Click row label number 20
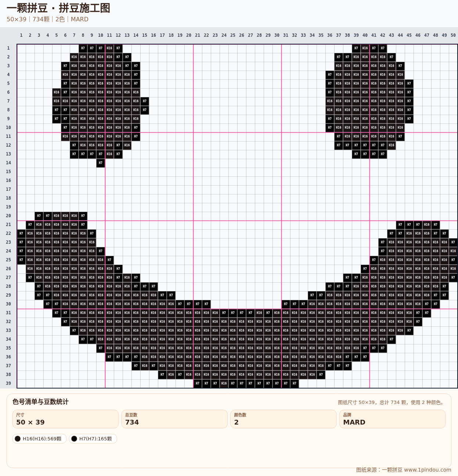 click(x=8, y=216)
